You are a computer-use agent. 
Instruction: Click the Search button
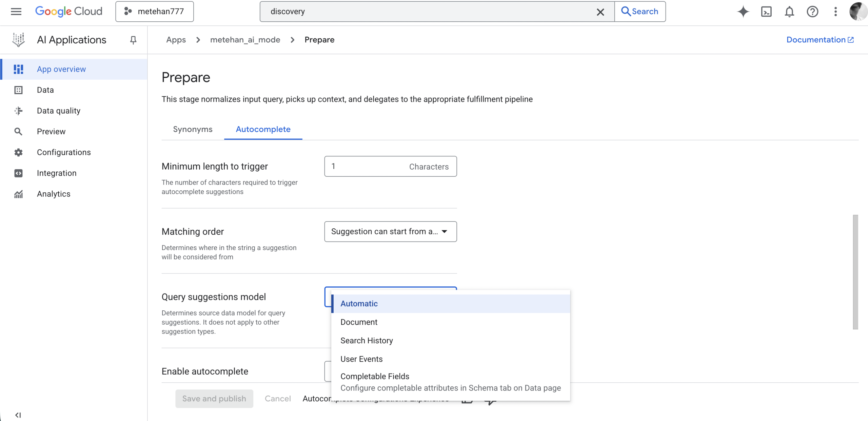(640, 12)
